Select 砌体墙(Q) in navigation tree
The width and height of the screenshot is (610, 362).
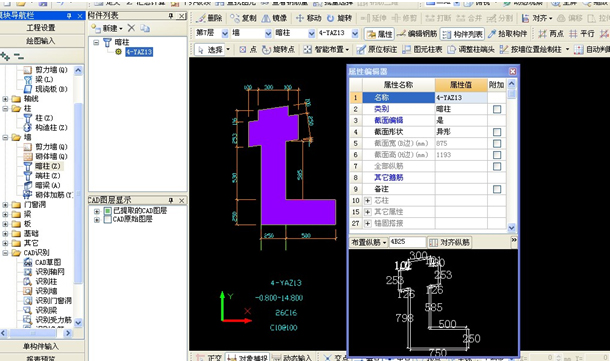[51, 156]
